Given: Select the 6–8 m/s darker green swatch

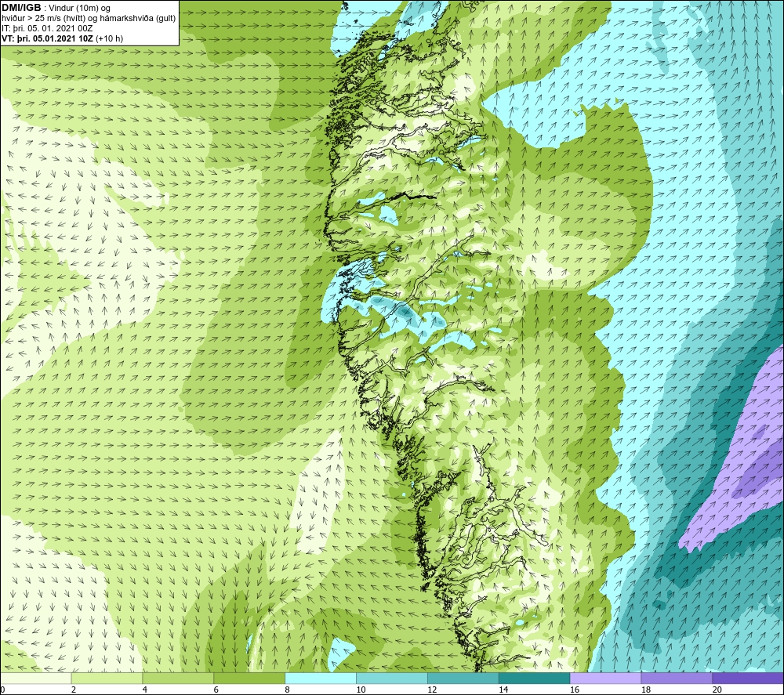Looking at the screenshot, I should (249, 678).
